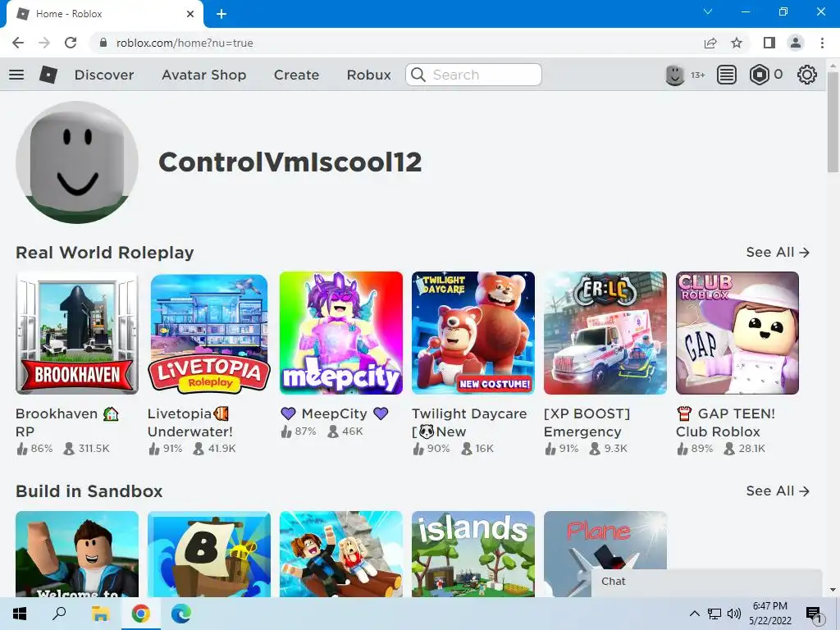
Task: Open the Club Roblox GAP thumbnail
Action: click(x=737, y=333)
